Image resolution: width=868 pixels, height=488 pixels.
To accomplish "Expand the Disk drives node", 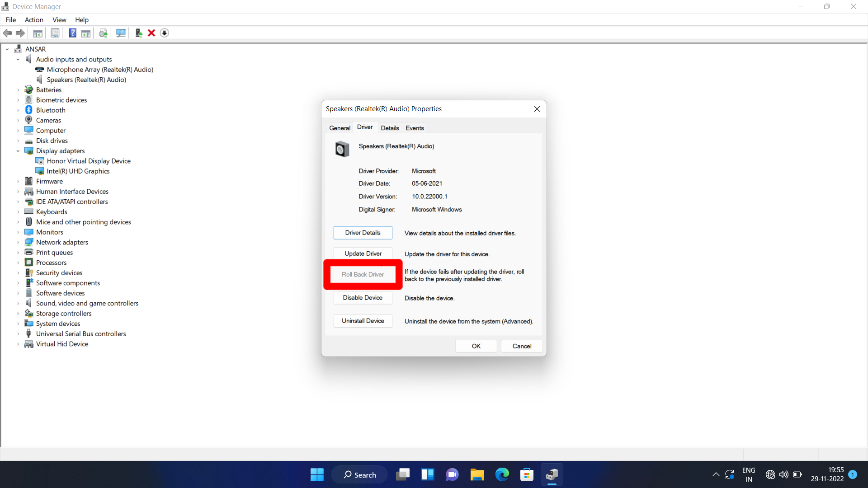I will tap(18, 141).
